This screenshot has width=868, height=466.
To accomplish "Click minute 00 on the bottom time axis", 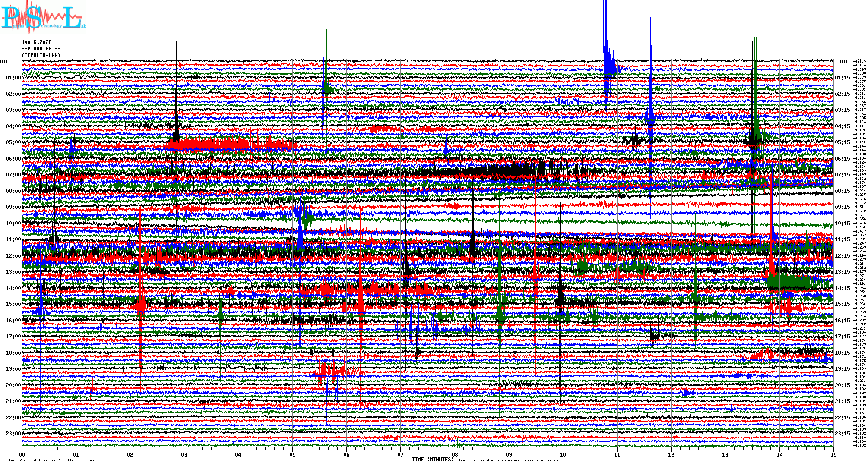I will [22, 454].
